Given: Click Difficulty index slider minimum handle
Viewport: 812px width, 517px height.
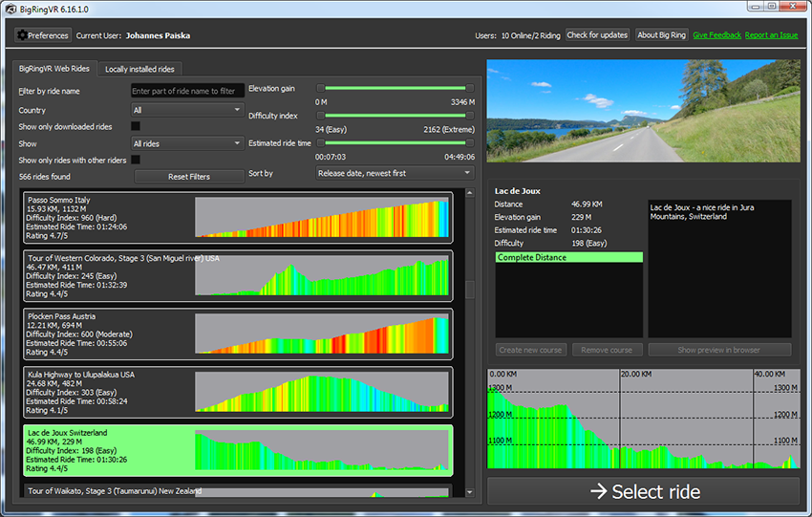Looking at the screenshot, I should coord(321,115).
